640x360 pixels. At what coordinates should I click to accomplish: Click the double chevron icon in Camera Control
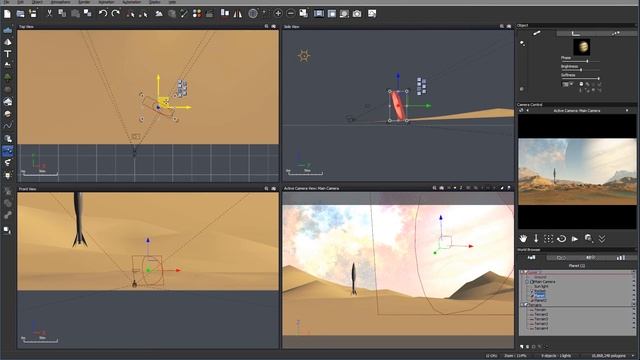click(x=602, y=239)
